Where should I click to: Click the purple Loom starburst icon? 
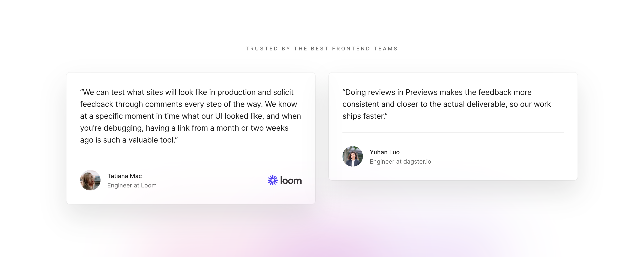click(x=273, y=180)
